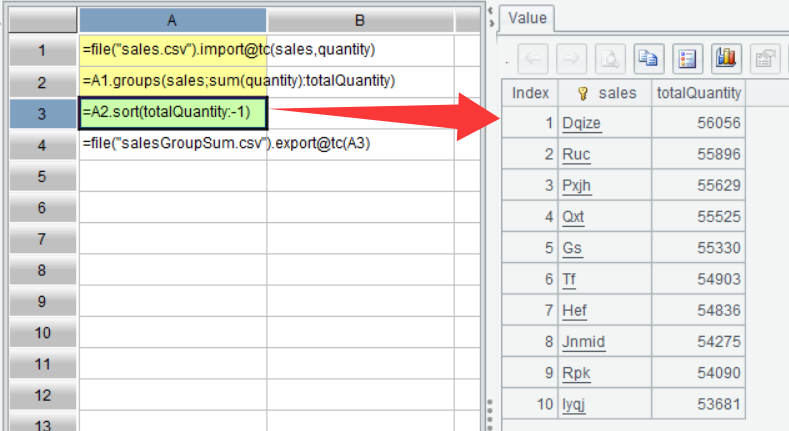Click the Index column header
Viewport: 789px width, 431px height.
click(x=530, y=93)
